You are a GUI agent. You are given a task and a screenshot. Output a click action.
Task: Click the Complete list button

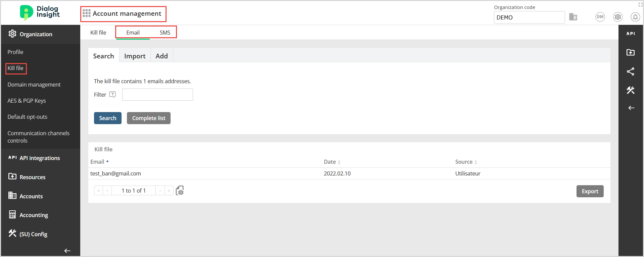click(x=148, y=118)
